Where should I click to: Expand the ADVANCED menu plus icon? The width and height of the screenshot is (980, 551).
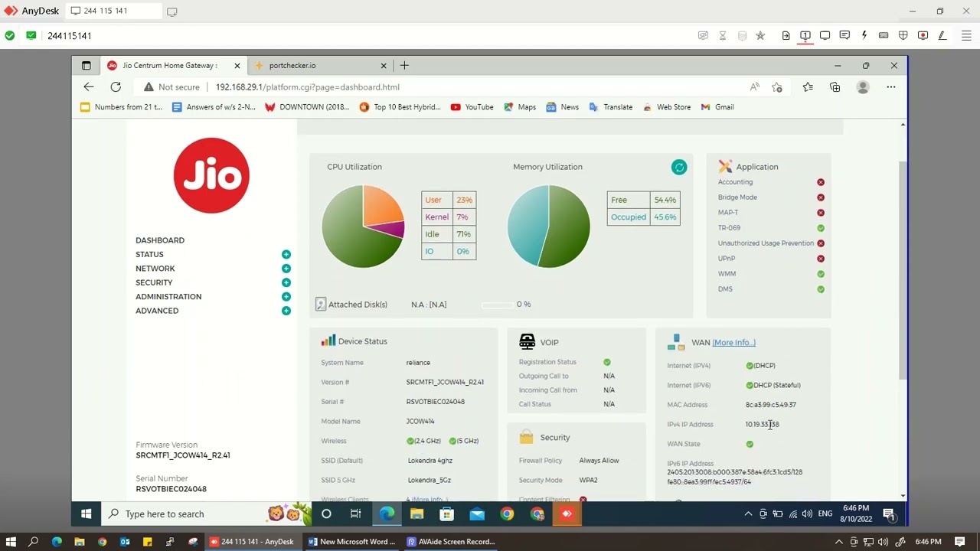286,311
